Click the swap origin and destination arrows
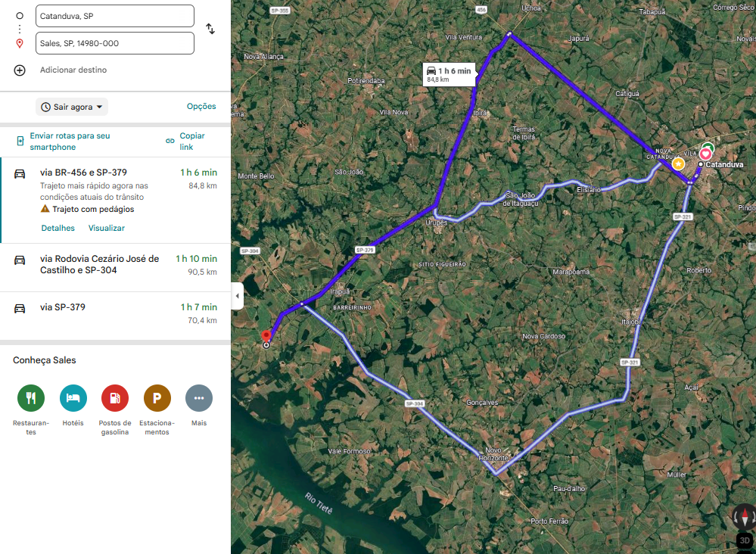 pyautogui.click(x=210, y=29)
